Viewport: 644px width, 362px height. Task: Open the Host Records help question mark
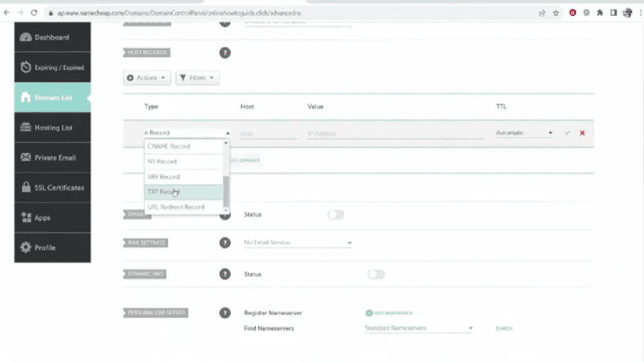click(x=225, y=53)
